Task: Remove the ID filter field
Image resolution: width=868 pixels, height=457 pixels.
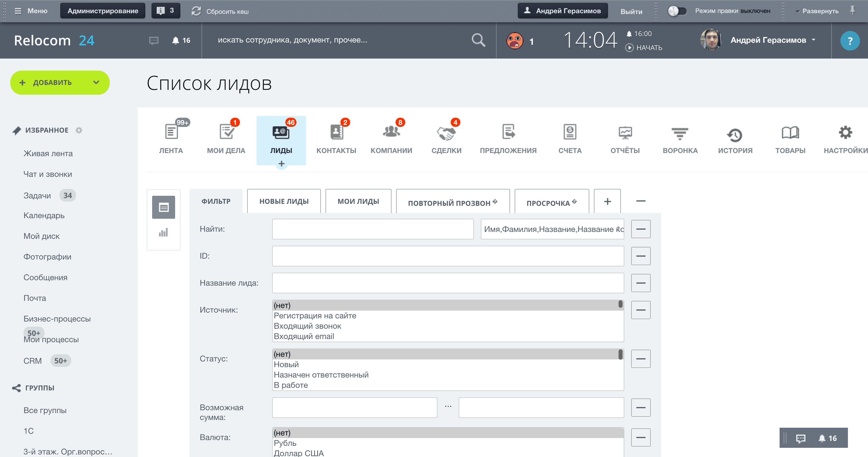Action: click(x=641, y=256)
